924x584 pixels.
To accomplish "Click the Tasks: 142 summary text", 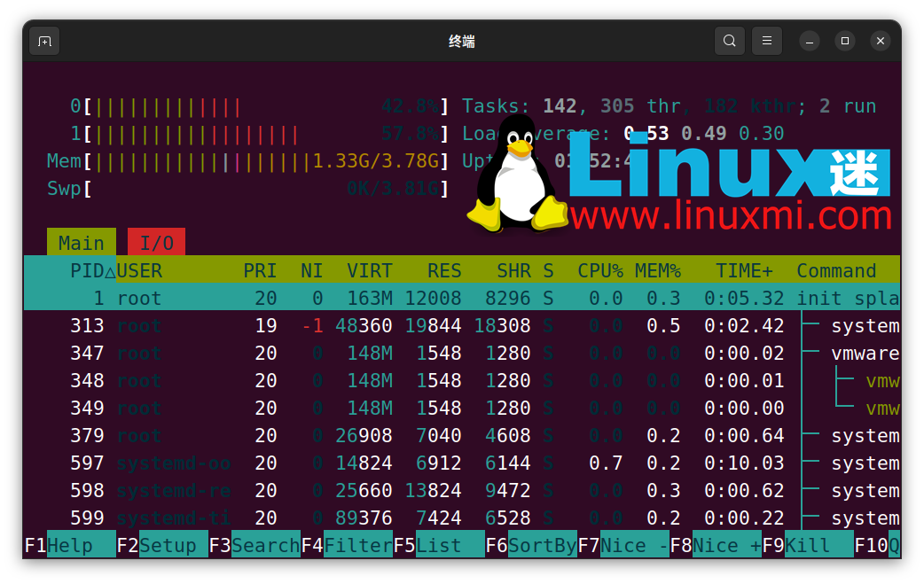I will 520,106.
